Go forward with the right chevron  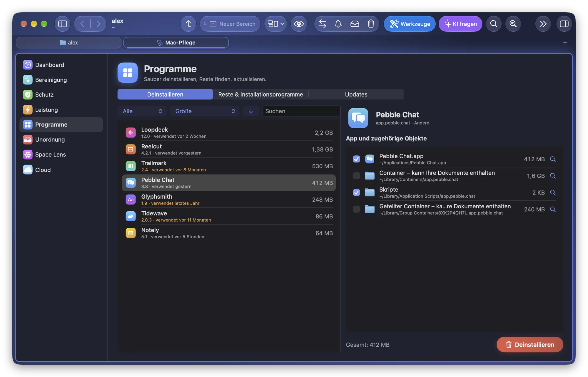98,24
